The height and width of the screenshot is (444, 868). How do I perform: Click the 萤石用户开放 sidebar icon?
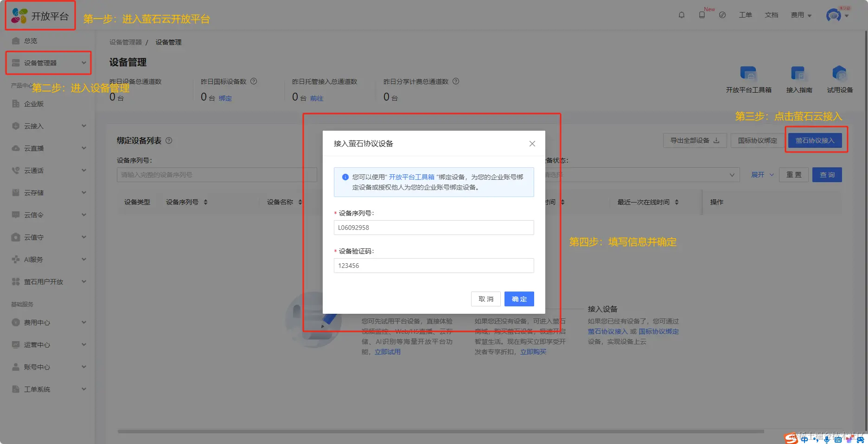16,282
